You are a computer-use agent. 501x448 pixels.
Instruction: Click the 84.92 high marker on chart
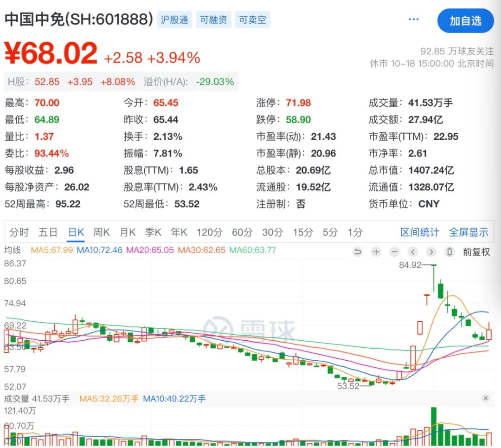pyautogui.click(x=410, y=265)
